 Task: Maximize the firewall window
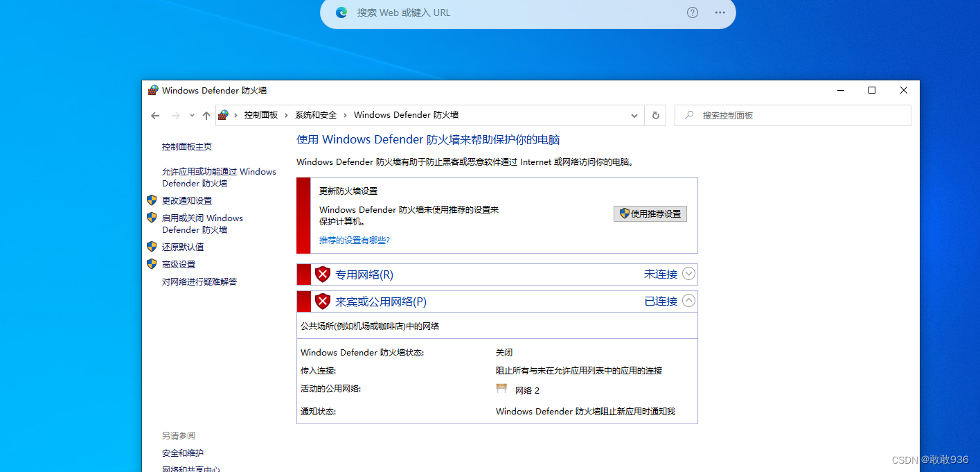872,90
